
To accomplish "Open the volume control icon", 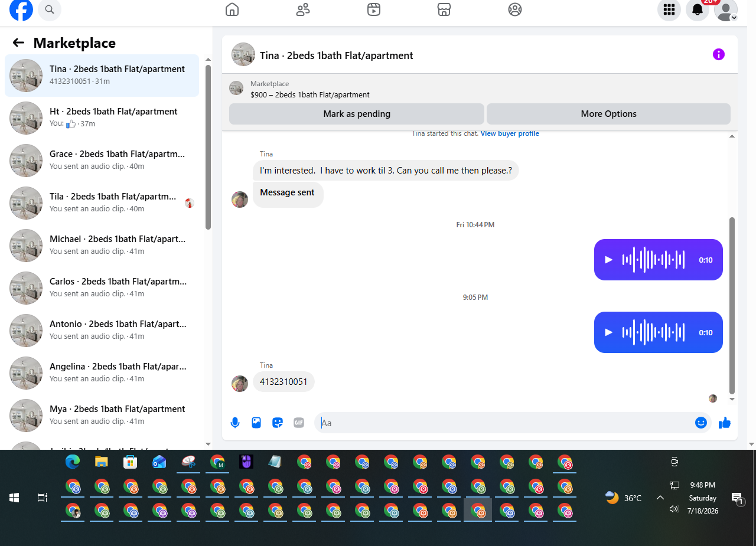I will tap(674, 509).
